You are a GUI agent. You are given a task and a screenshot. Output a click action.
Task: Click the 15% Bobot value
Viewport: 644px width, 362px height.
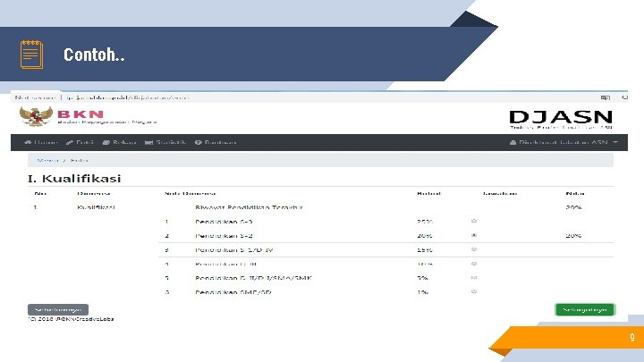click(425, 250)
